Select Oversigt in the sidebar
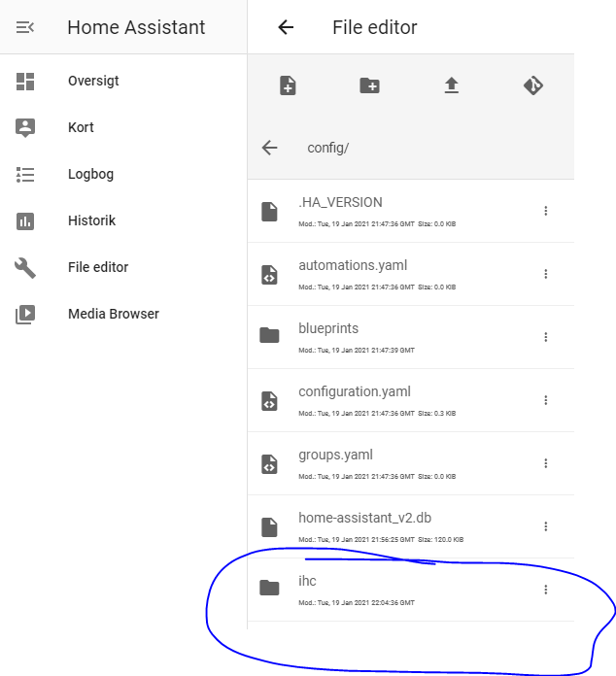Viewport: 616px width, 676px height. pos(93,81)
